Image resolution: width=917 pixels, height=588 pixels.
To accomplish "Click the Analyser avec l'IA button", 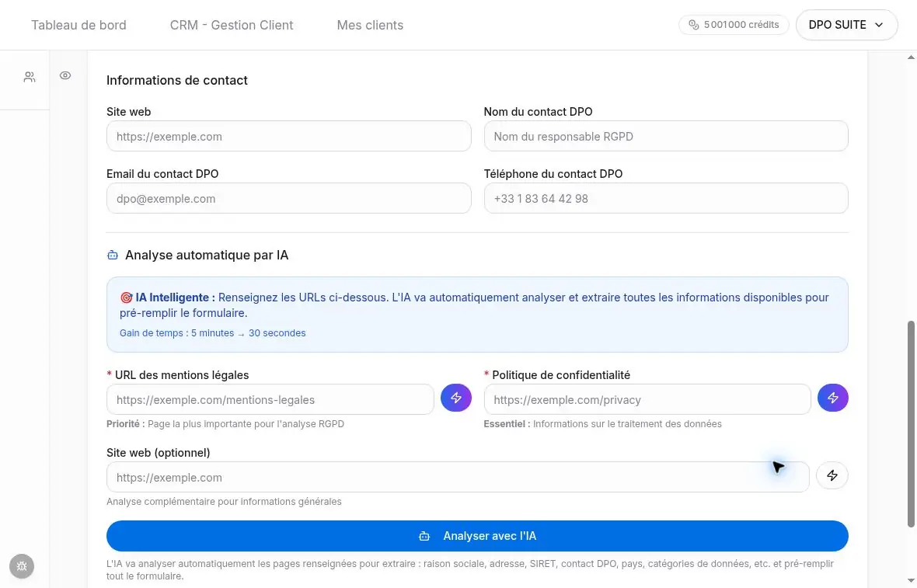I will tap(477, 536).
